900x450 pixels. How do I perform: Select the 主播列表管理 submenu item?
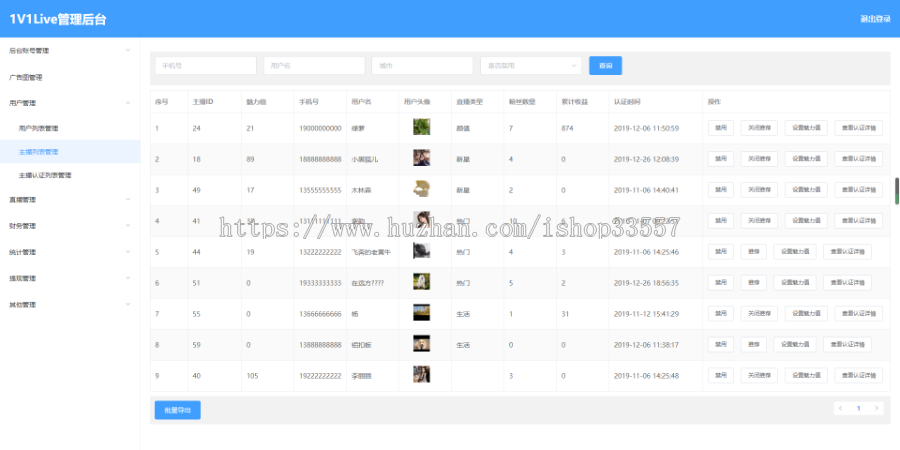[x=70, y=152]
